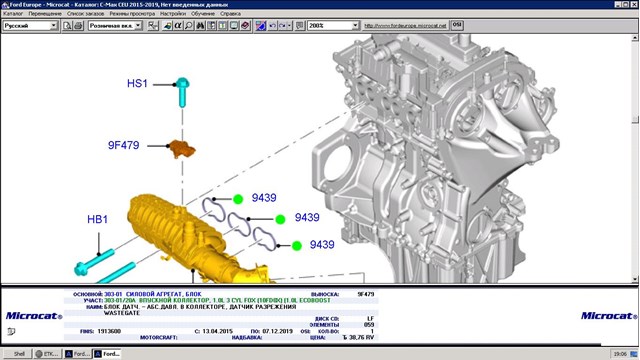Click the 9F479 callout value in details panel
Viewport: 640px width, 360px height.
tap(366, 294)
